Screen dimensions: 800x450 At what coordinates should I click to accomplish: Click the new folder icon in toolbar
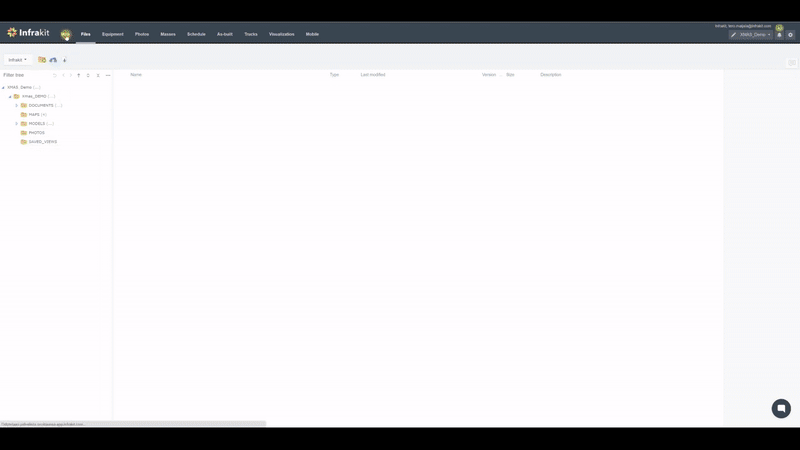pos(42,60)
